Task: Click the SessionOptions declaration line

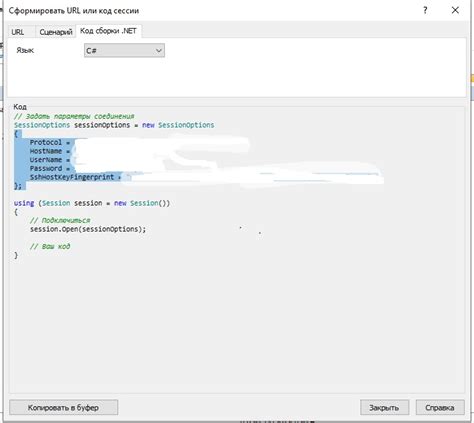Action: tap(114, 125)
